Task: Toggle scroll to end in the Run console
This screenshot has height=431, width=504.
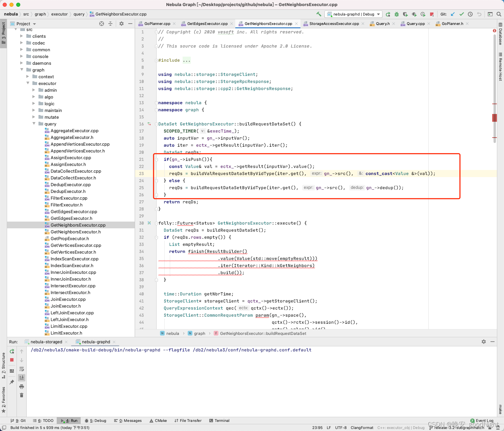Action: pyautogui.click(x=22, y=377)
